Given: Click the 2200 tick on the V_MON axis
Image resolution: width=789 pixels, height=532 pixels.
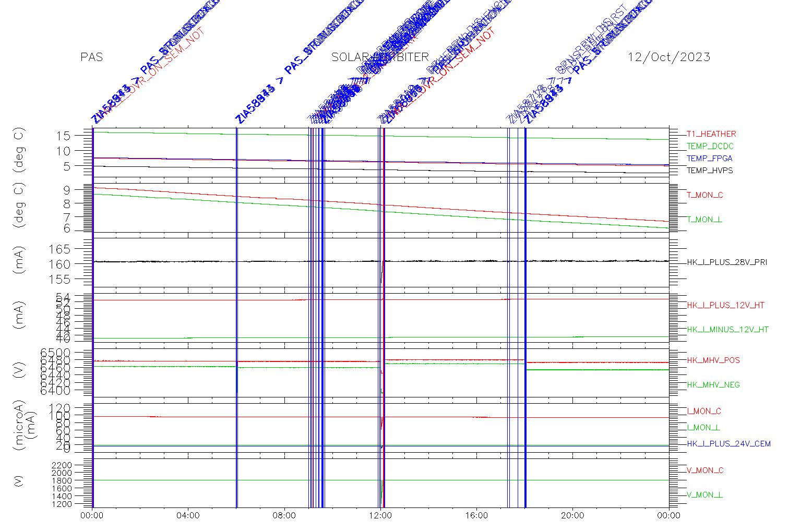Looking at the screenshot, I should point(62,465).
